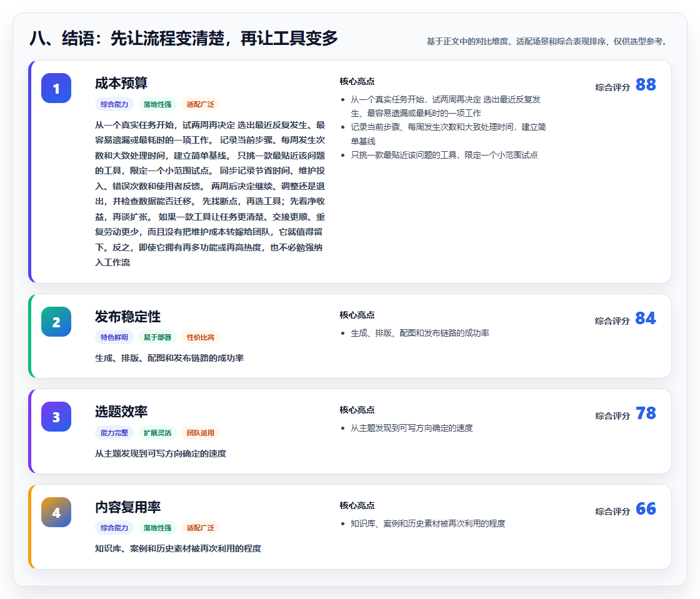Click the rank 3 number badge
This screenshot has width=700, height=599.
click(56, 417)
